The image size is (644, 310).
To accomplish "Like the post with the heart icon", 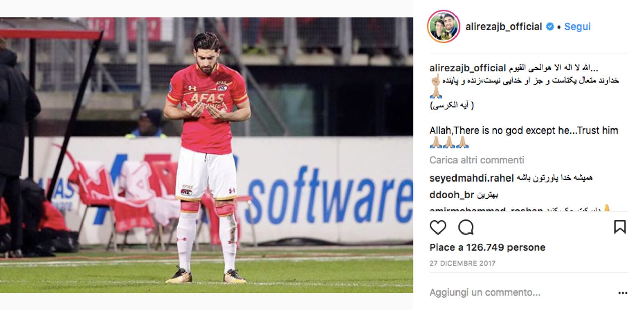I will pos(438,227).
